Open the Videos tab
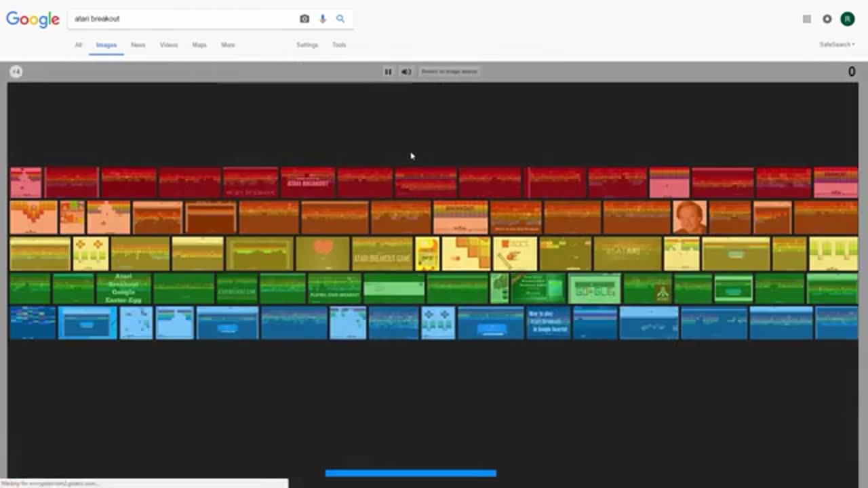868x488 pixels. point(169,45)
